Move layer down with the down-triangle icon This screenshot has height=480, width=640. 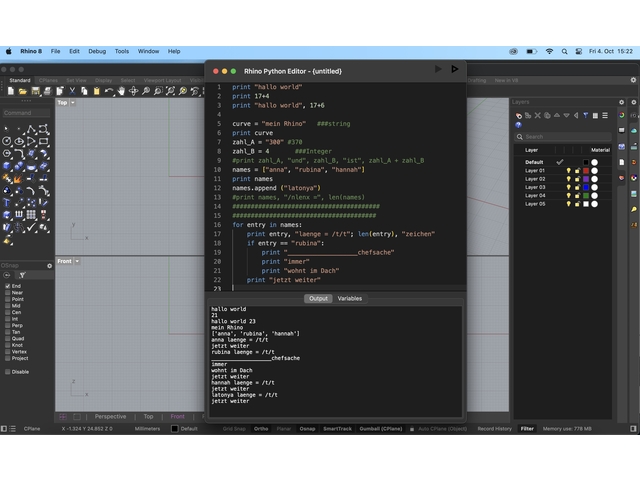pos(567,116)
